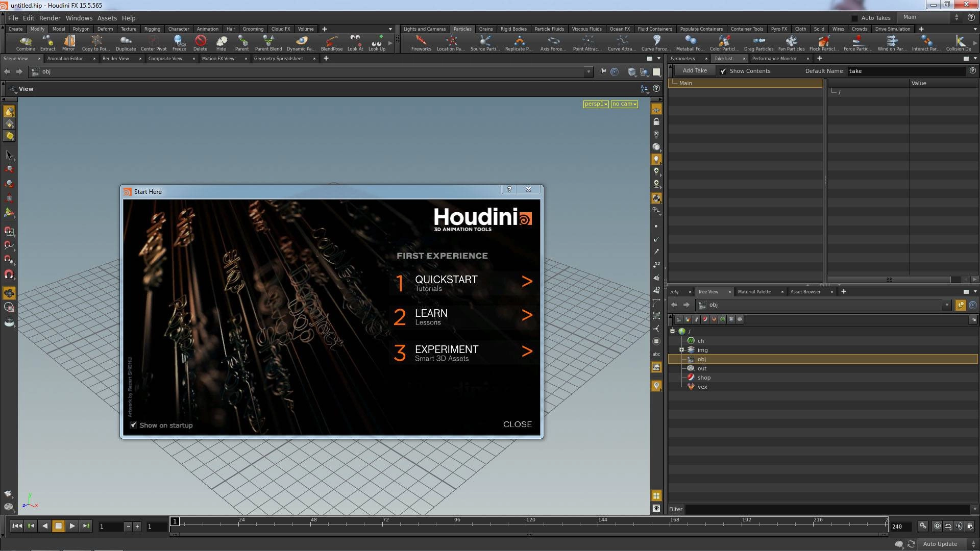
Task: Toggle the viewport layout grid button
Action: coord(656,496)
